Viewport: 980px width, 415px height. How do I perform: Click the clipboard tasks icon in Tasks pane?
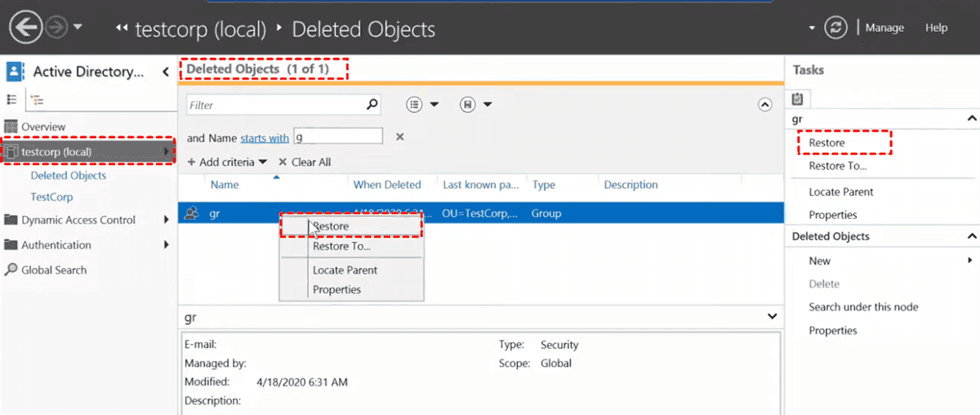pyautogui.click(x=798, y=99)
